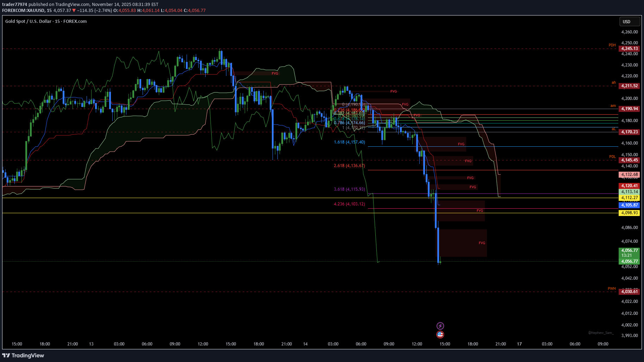The height and width of the screenshot is (362, 644).
Task: Open the FOREXCOM:XAUUSD ticker header
Action: (23, 10)
